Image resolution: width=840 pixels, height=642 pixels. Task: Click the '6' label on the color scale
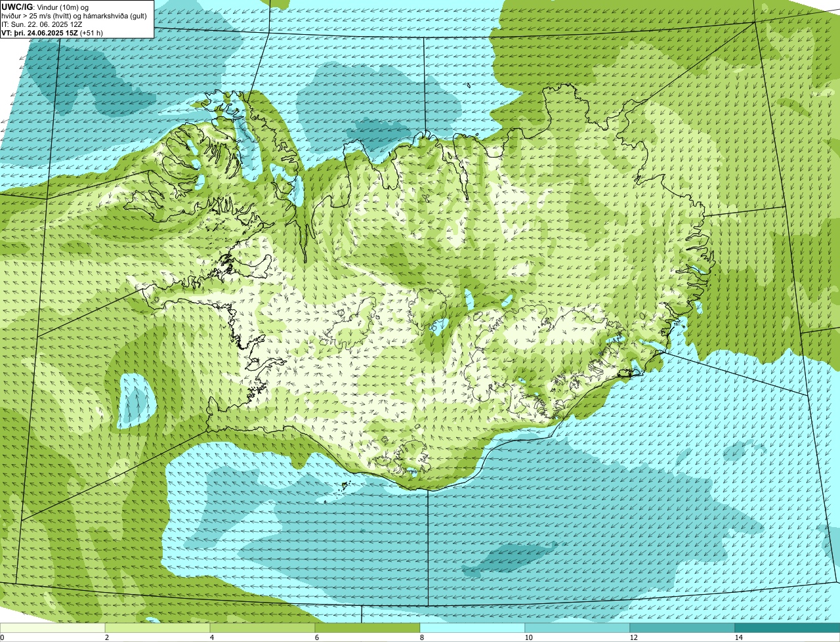pyautogui.click(x=316, y=637)
